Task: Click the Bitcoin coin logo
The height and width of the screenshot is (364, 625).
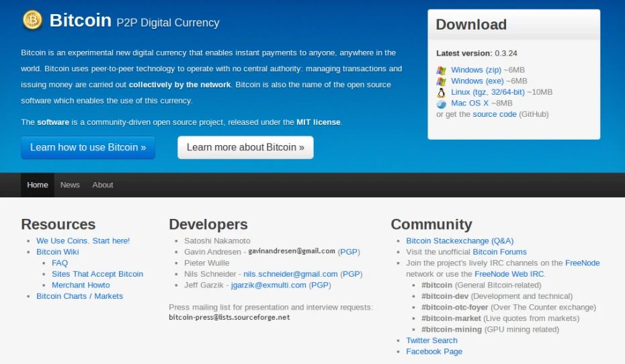Action: point(32,20)
